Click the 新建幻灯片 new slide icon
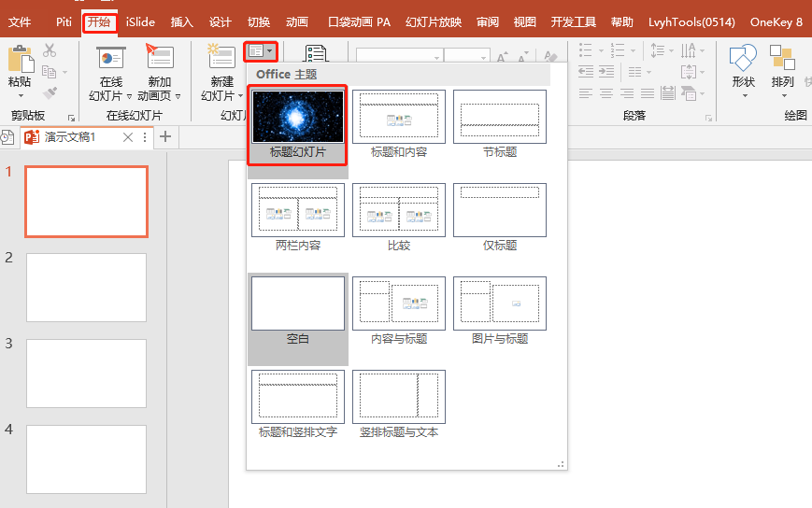Viewport: 812px width, 508px height. coord(221,57)
